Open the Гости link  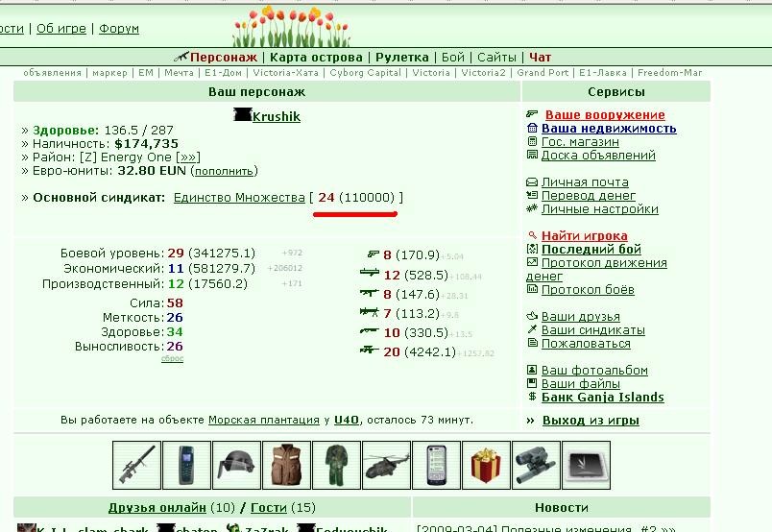[x=269, y=507]
